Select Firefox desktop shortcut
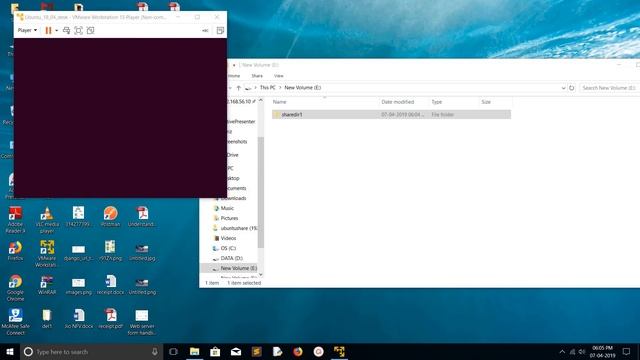This screenshot has width=640, height=360. pos(15,251)
